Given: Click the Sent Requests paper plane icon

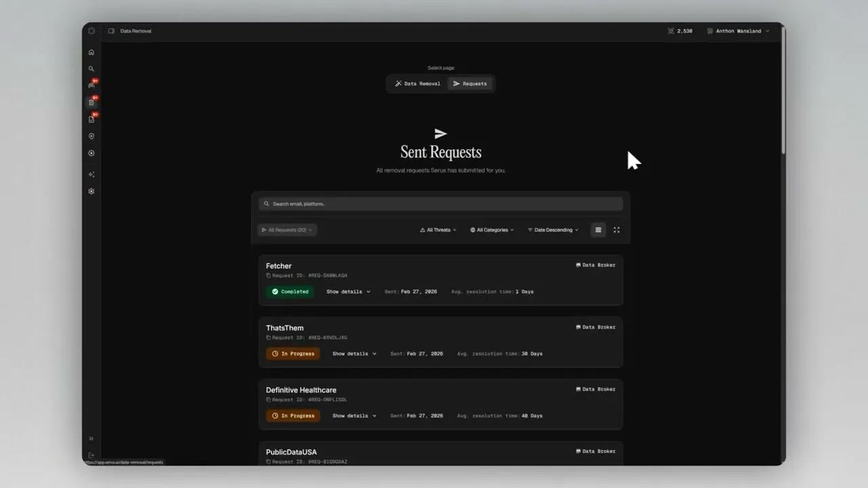Looking at the screenshot, I should coord(441,134).
